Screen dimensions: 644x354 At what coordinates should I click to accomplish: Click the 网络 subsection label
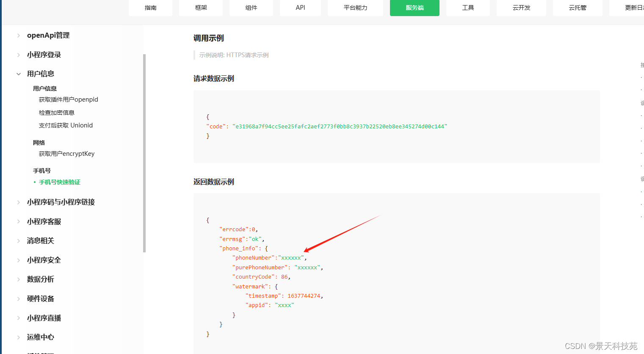click(x=39, y=143)
